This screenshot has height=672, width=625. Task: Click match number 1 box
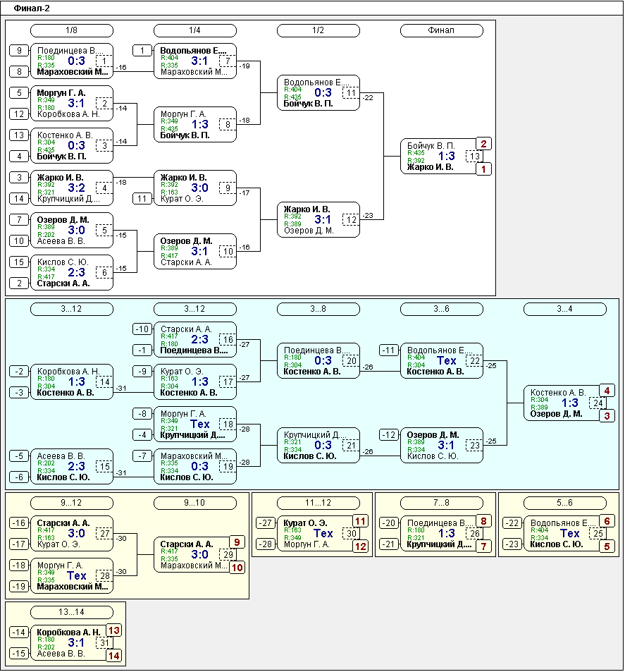[x=104, y=61]
